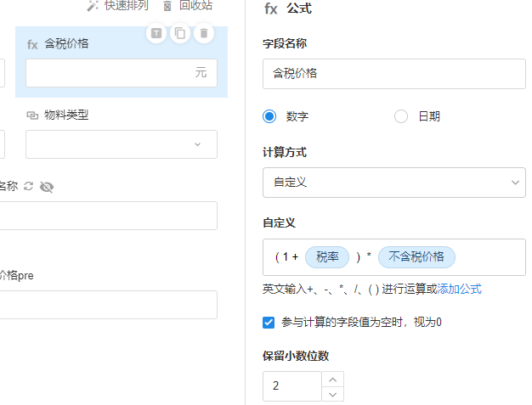Click the input box under 名称 label

(x=108, y=216)
